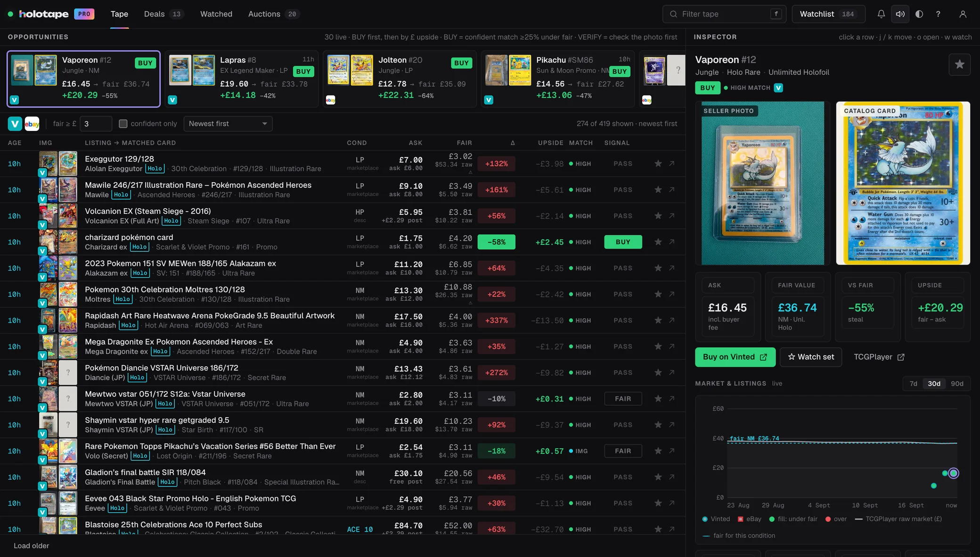Open the Gladion's final battle listing arrow
The width and height of the screenshot is (980, 557).
click(x=672, y=477)
